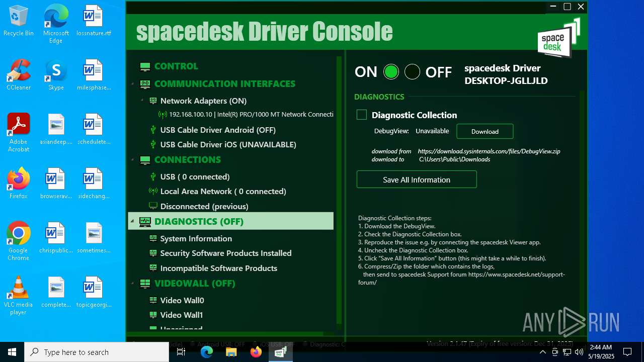Viewport: 644px width, 362px height.
Task: Select VIDEOWALL (OFF) section
Action: (195, 284)
